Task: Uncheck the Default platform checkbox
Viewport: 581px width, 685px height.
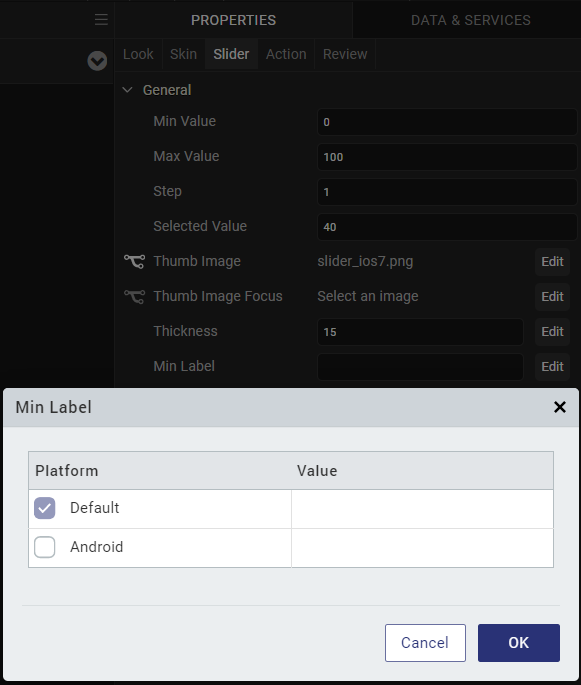Action: [45, 508]
